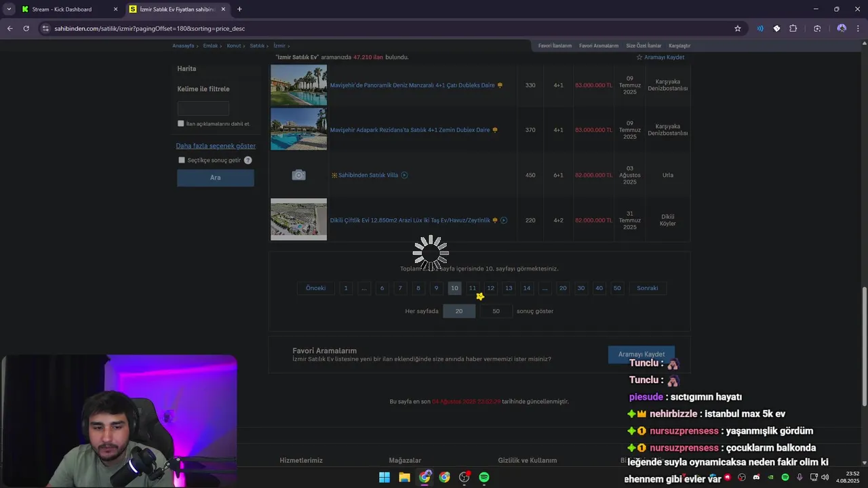
Task: Jump to results page 50
Action: pos(617,288)
